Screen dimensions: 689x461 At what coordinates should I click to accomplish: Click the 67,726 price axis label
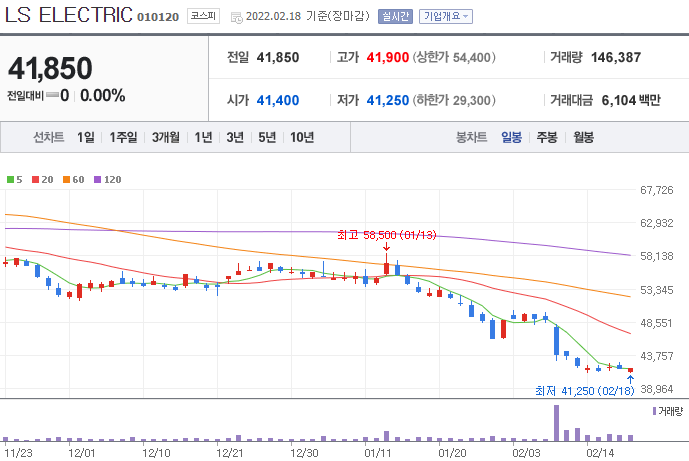coord(656,190)
